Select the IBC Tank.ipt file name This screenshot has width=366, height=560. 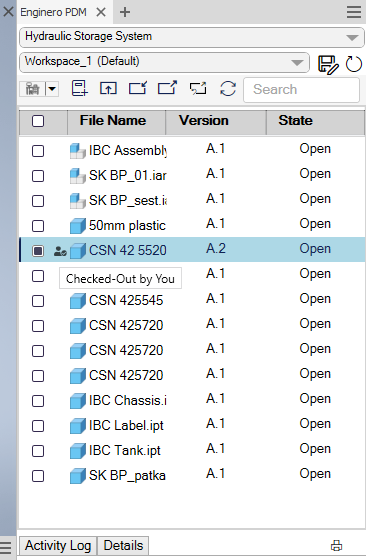pos(125,451)
